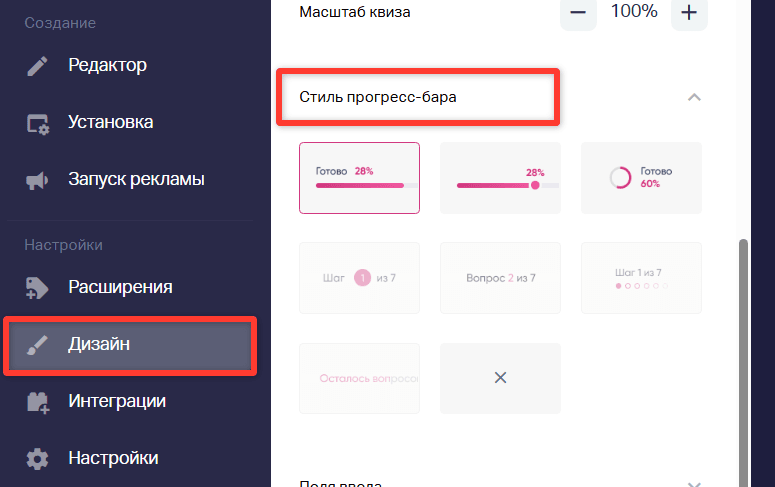Image resolution: width=775 pixels, height=487 pixels.
Task: Click the megaphone icon for Запуск рекламы
Action: coord(37,180)
